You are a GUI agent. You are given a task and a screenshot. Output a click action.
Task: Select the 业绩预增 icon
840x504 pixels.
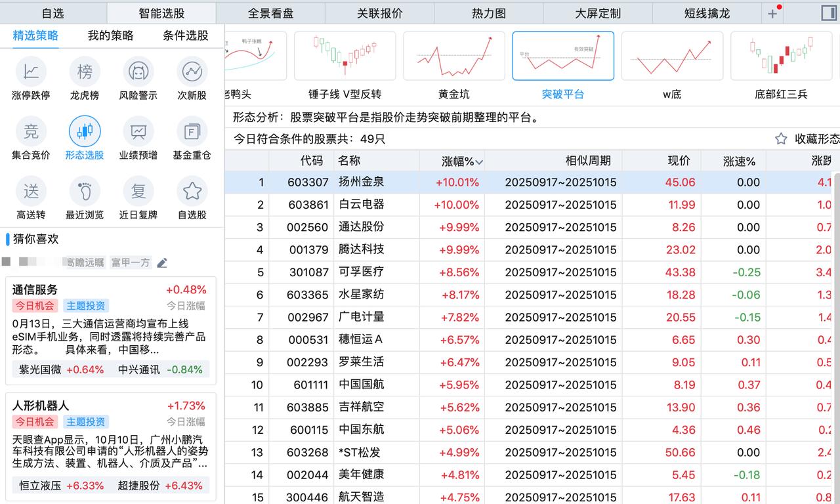coord(138,131)
